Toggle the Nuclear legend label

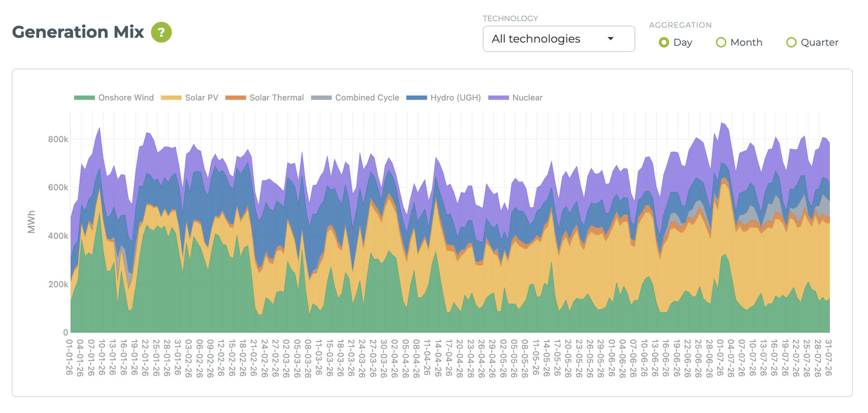click(x=528, y=97)
